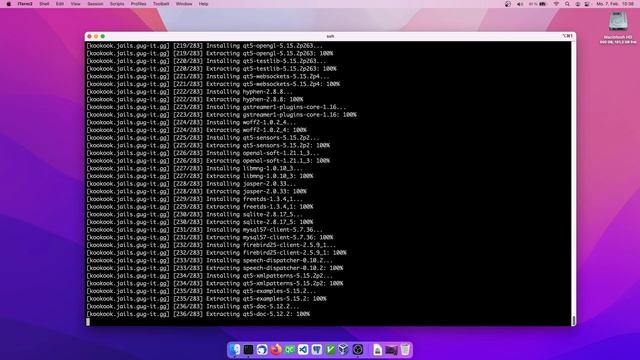Open Spotlight search
Screen dimensions: 640x360
[x=567, y=4]
